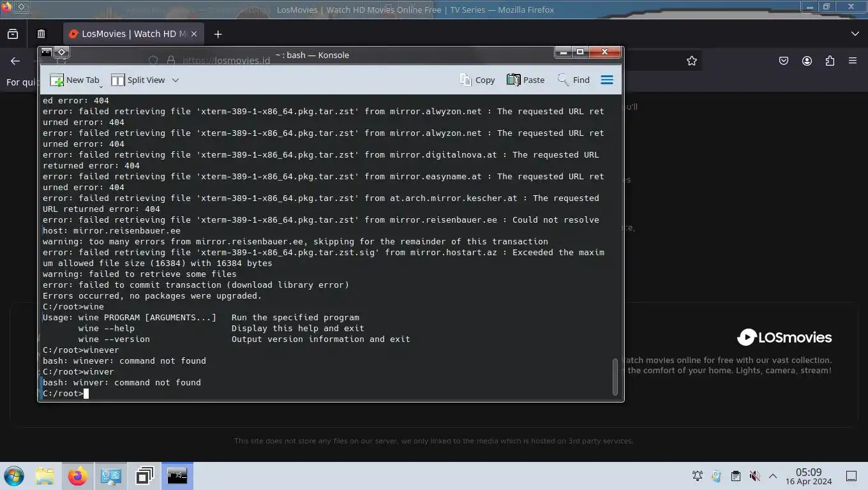
Task: Open notifications bell tray icon
Action: (x=698, y=476)
